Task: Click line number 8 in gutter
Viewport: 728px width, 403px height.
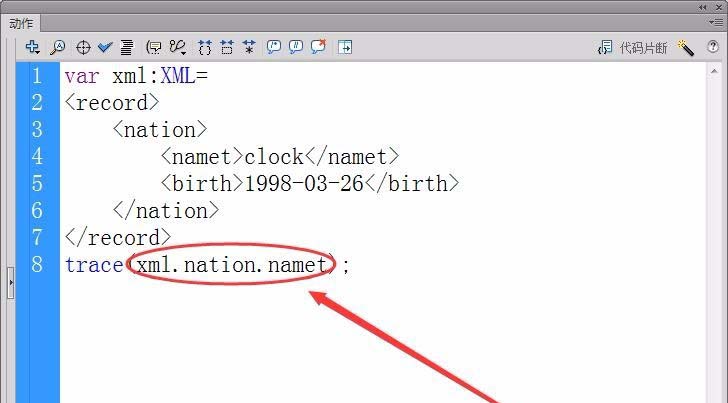Action: [38, 264]
